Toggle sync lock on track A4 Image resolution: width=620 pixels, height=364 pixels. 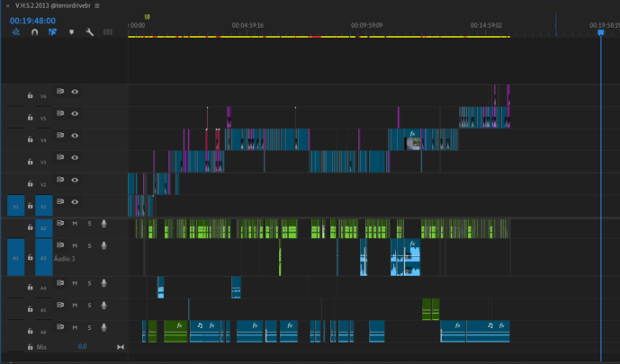coord(60,283)
